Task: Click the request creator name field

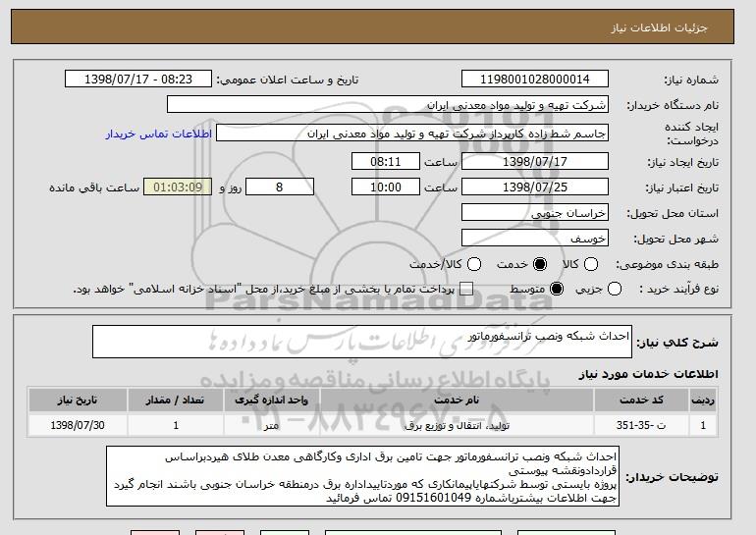Action: pyautogui.click(x=412, y=134)
